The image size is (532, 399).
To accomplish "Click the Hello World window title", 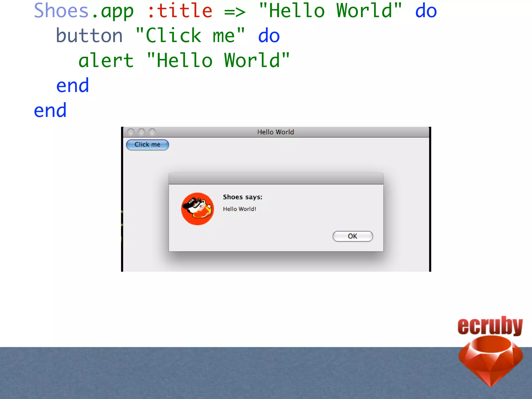I will [x=276, y=132].
